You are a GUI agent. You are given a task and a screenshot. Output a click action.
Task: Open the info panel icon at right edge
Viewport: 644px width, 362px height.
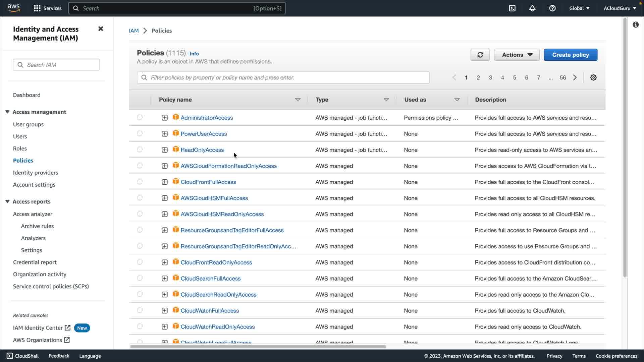point(636,25)
